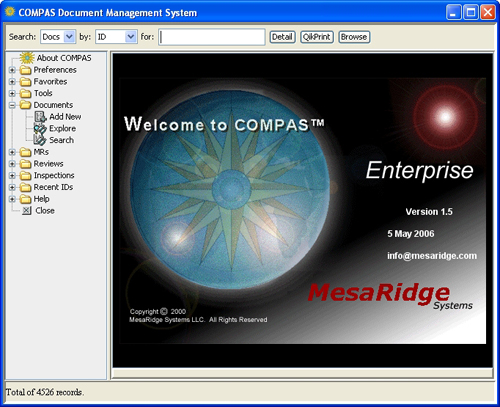500x407 pixels.
Task: Open the Docs search type dropdown
Action: point(58,37)
